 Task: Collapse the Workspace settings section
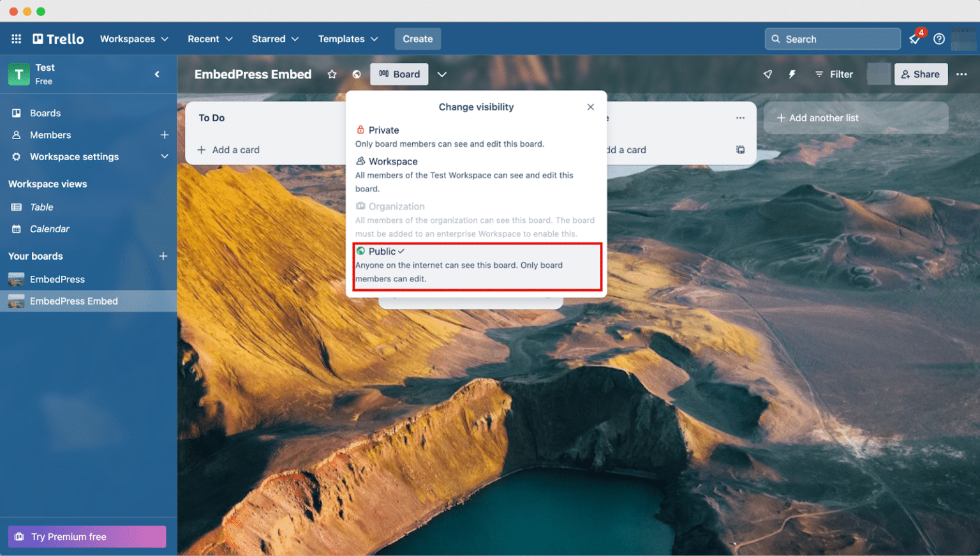[x=165, y=156]
